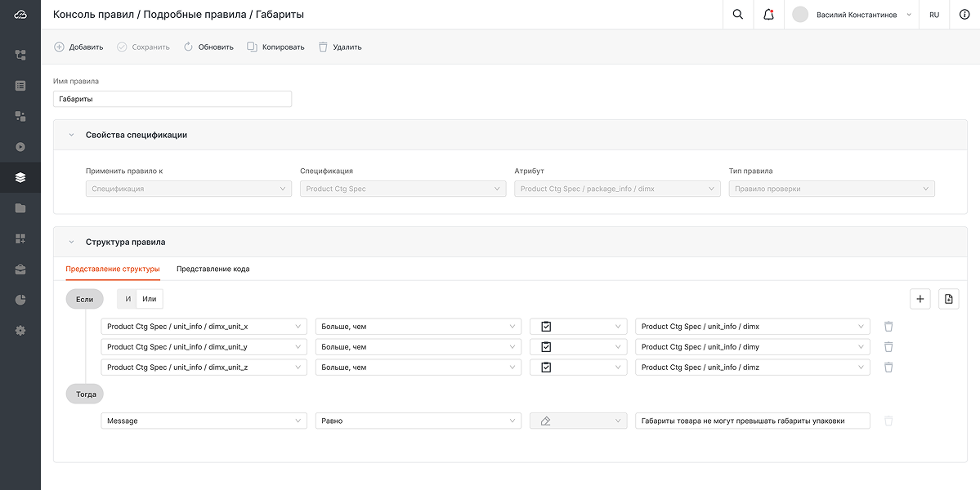980x490 pixels.
Task: Open the folder icon in the sidebar
Action: (x=20, y=208)
